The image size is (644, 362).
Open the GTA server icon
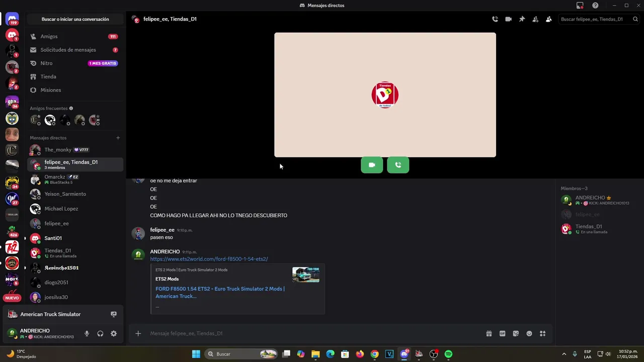tap(12, 102)
